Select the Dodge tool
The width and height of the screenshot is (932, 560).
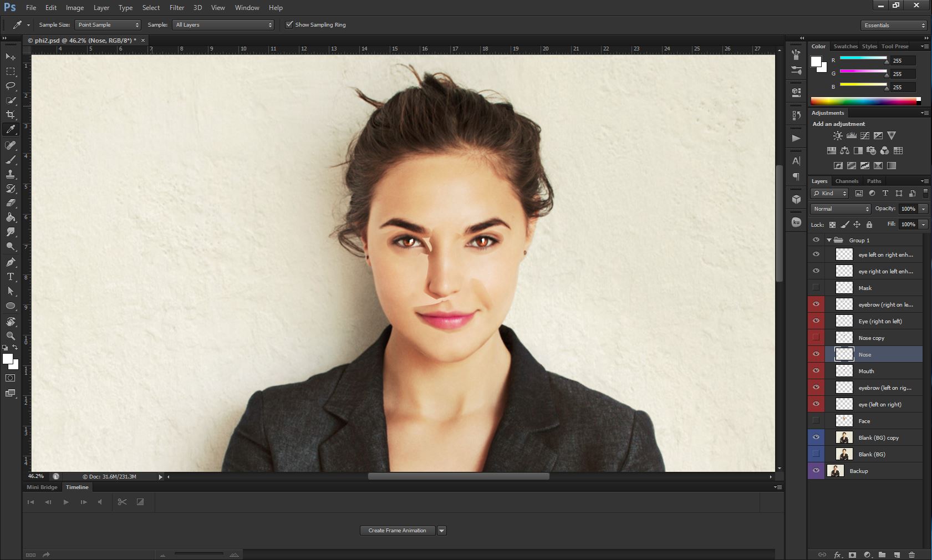click(11, 246)
